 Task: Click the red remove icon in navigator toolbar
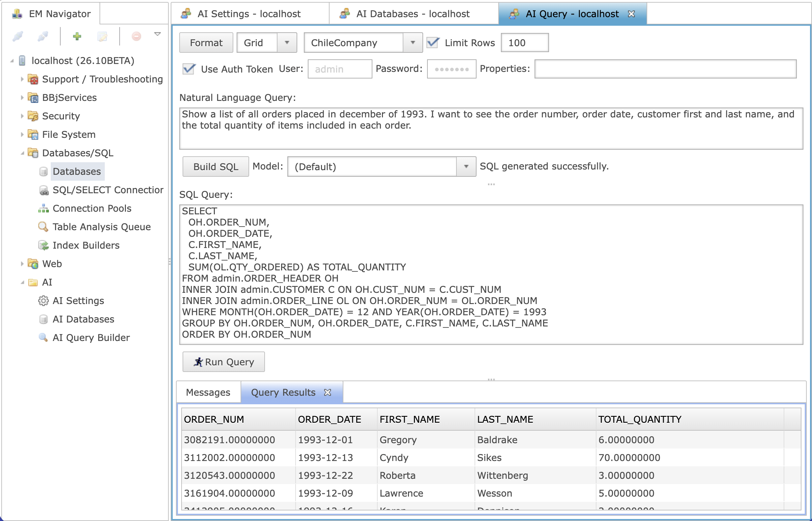click(x=136, y=36)
